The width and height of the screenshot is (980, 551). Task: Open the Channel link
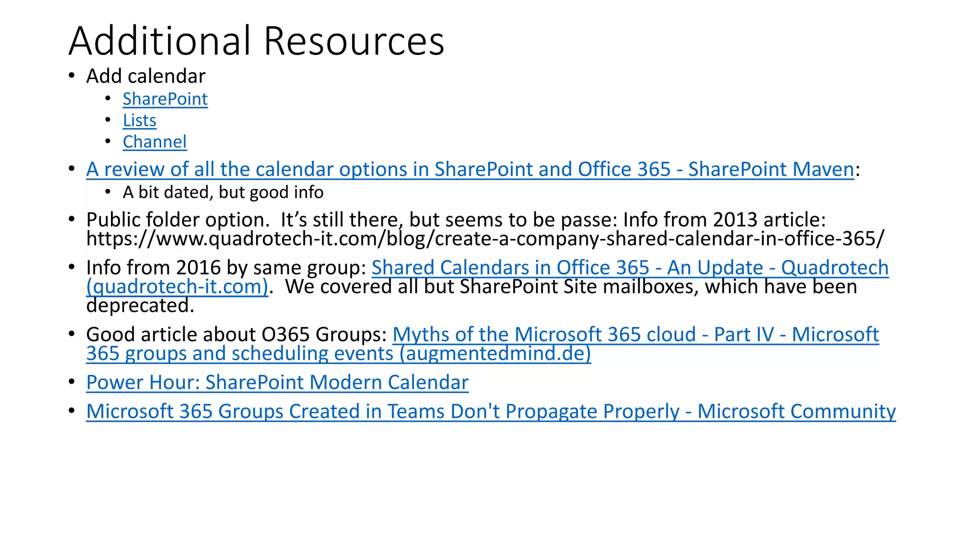pyautogui.click(x=155, y=142)
